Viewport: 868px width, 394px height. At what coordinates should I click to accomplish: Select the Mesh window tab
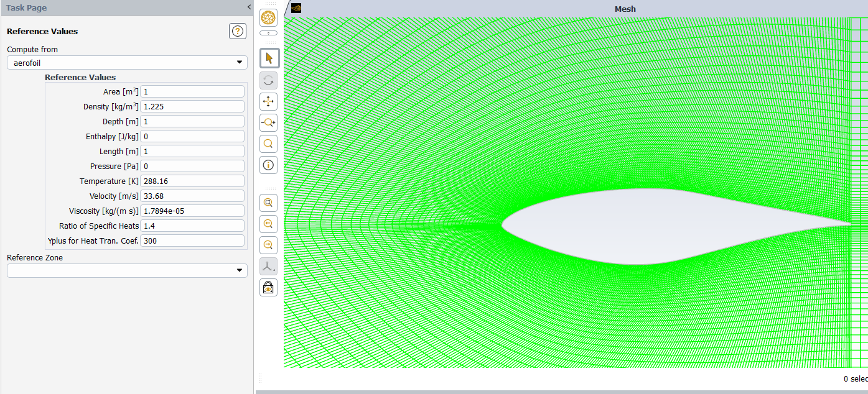pos(625,9)
